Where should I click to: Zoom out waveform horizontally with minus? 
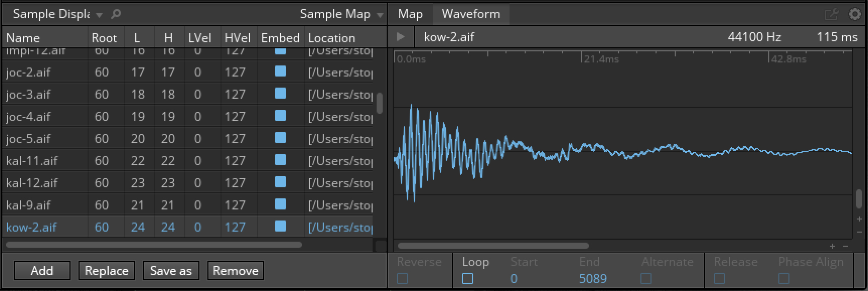click(845, 246)
